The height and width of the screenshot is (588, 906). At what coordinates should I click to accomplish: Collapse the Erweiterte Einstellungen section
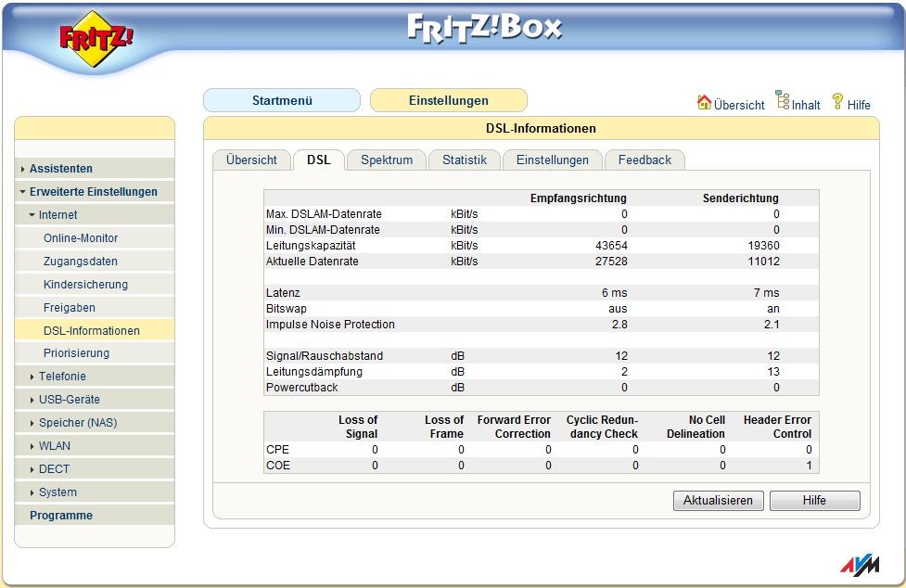[x=93, y=192]
